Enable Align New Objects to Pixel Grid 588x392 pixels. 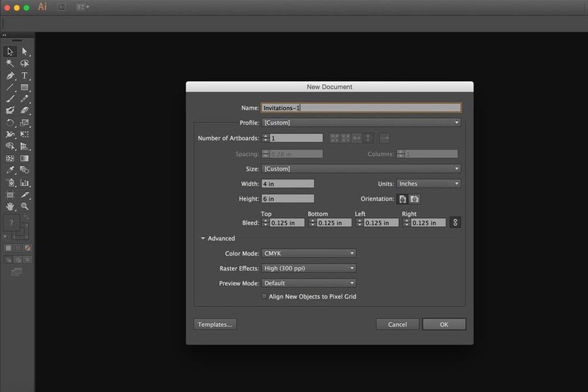point(265,297)
